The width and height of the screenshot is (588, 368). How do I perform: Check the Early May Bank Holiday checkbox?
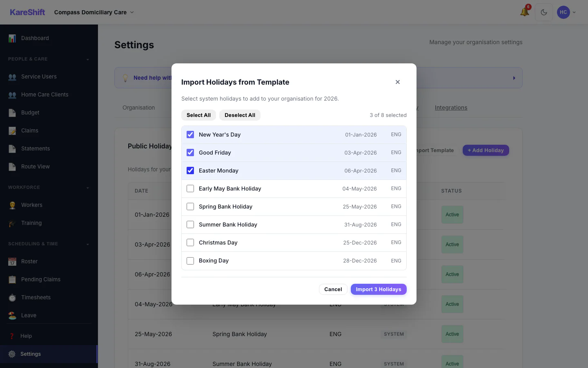190,188
